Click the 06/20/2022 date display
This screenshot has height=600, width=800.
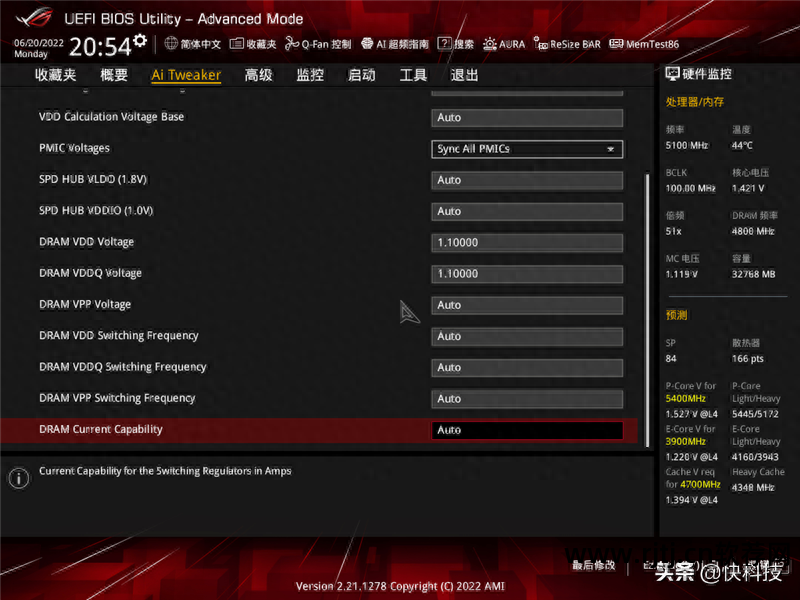(39, 43)
